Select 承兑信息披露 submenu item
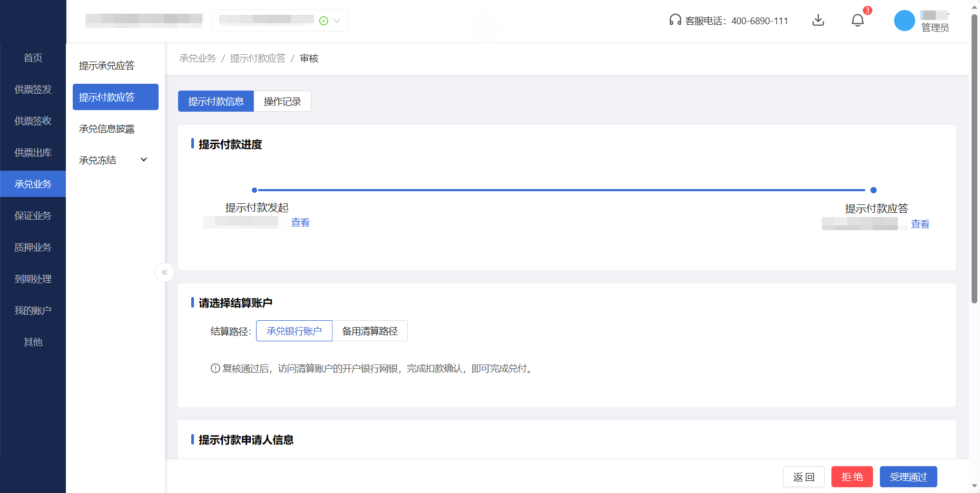 [115, 129]
